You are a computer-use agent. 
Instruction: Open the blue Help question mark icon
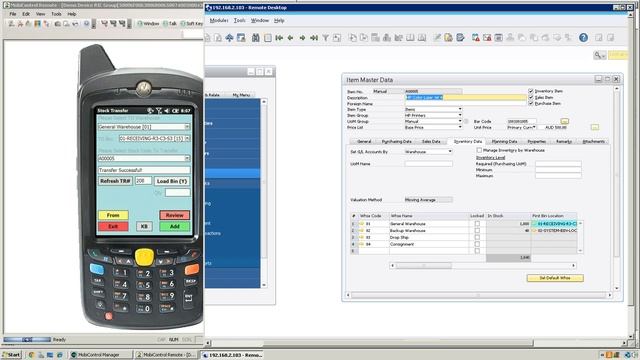[583, 38]
